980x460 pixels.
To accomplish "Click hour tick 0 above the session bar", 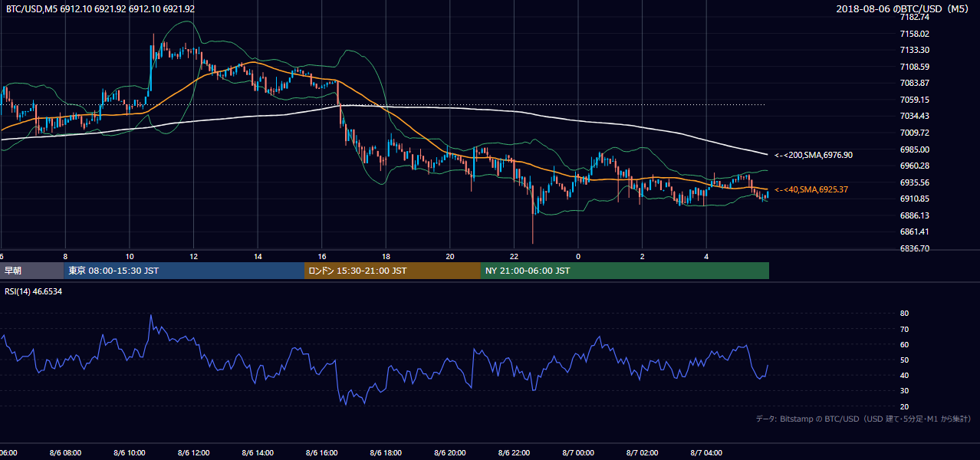I will [x=578, y=256].
